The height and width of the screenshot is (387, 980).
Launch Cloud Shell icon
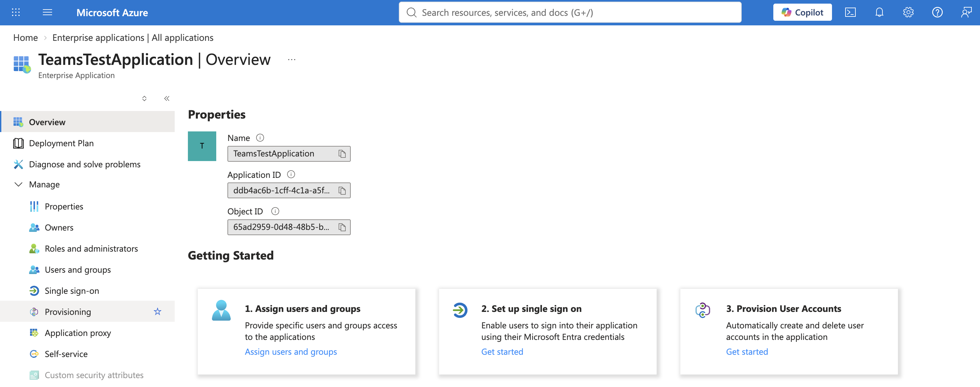pyautogui.click(x=850, y=13)
